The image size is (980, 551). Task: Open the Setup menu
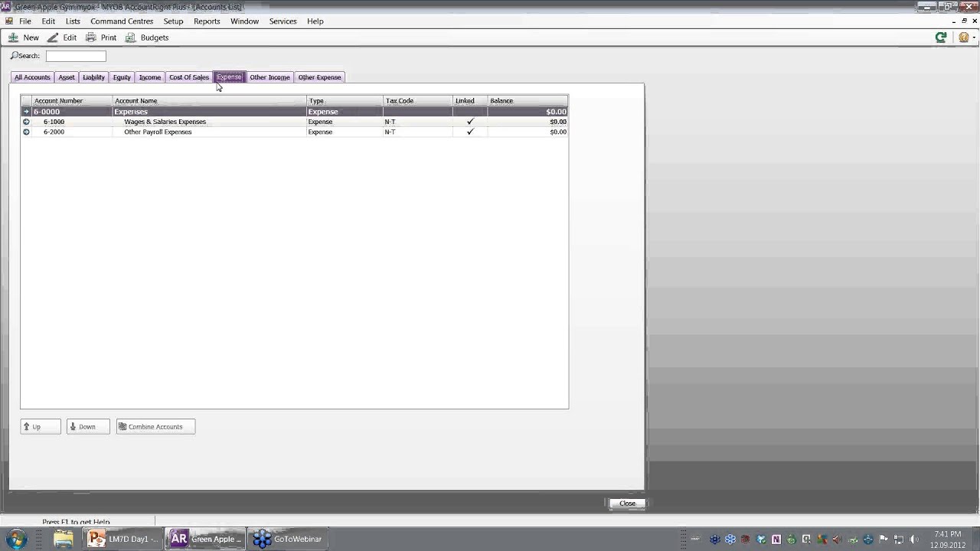[x=173, y=21]
